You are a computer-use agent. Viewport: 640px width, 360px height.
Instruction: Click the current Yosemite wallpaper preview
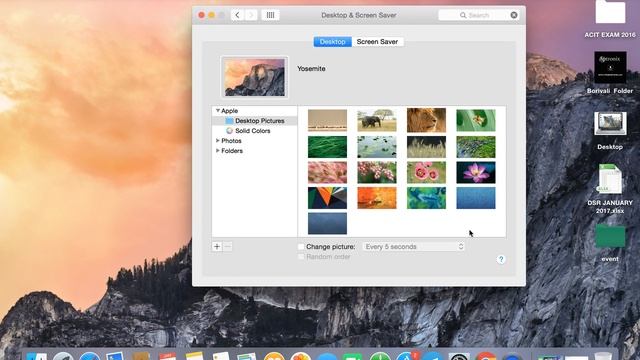point(255,77)
